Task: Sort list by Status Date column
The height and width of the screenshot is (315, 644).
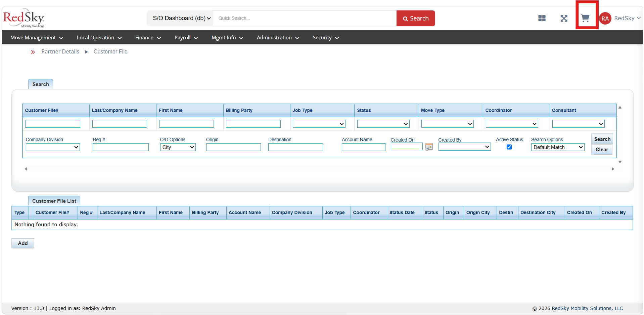Action: tap(402, 212)
